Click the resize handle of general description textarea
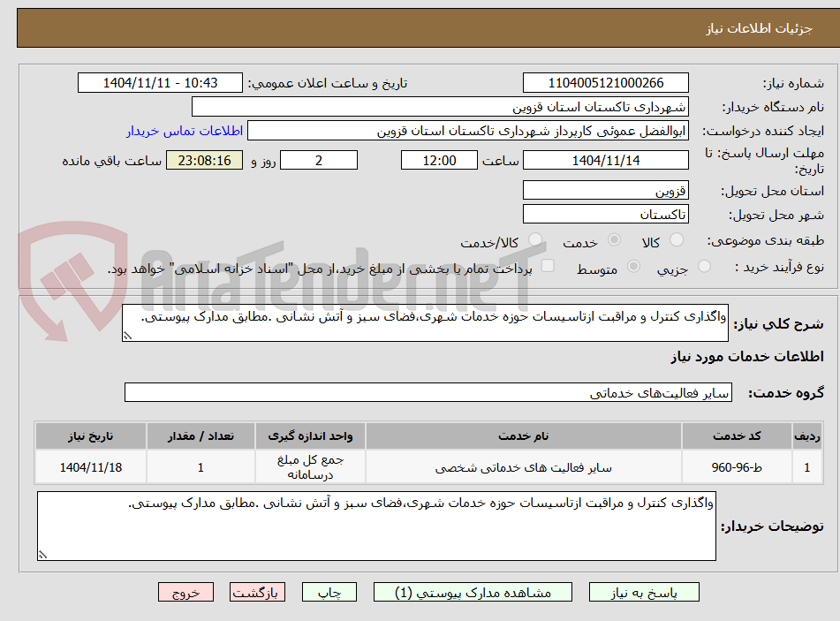The height and width of the screenshot is (621, 840). [x=127, y=336]
